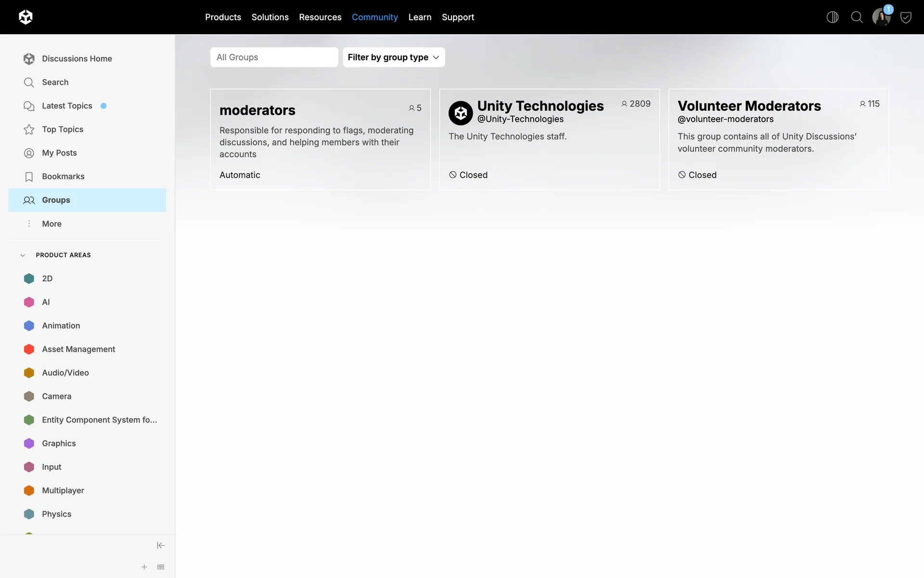Select the red Asset Management category
Image resolution: width=924 pixels, height=578 pixels.
pos(78,349)
